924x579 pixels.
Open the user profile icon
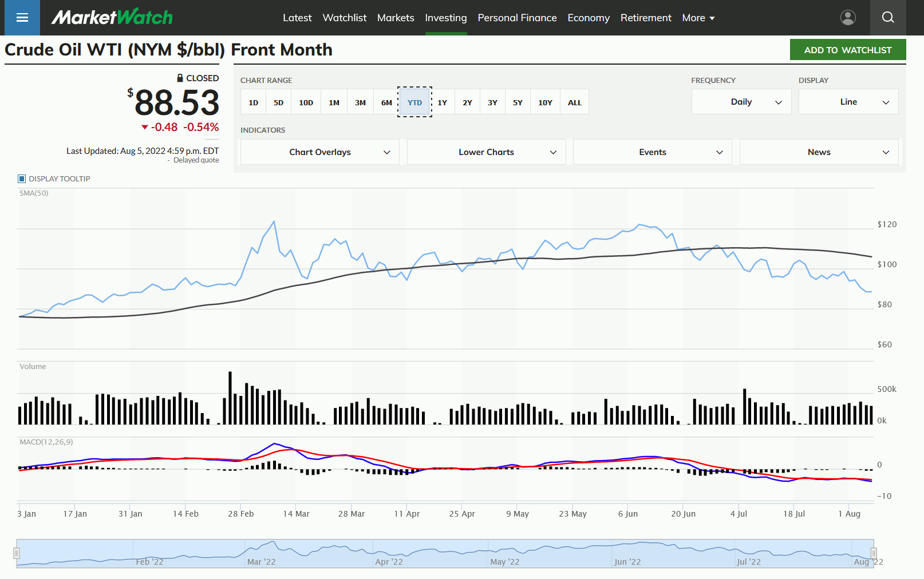[x=848, y=18]
